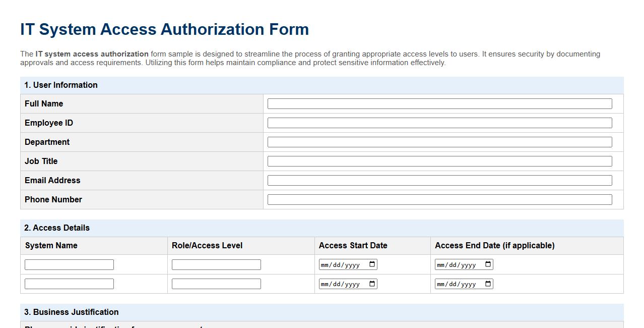Screen dimensions: 644x328
Task: Click the Department text field
Action: pos(440,142)
